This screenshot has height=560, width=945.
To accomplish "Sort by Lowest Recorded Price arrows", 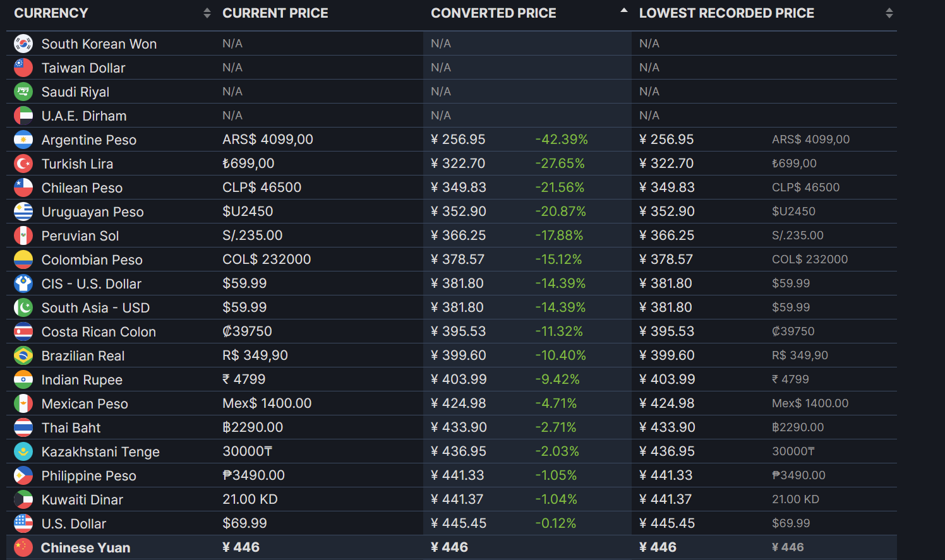I will point(889,13).
